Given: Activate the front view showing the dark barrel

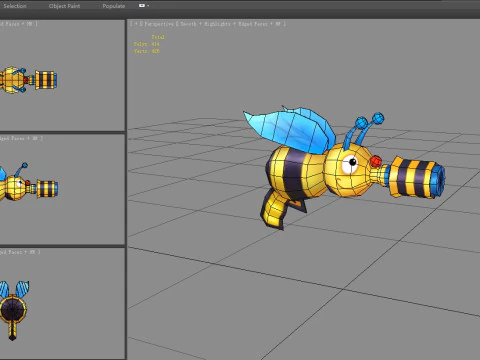Looking at the screenshot, I should pyautogui.click(x=14, y=310).
